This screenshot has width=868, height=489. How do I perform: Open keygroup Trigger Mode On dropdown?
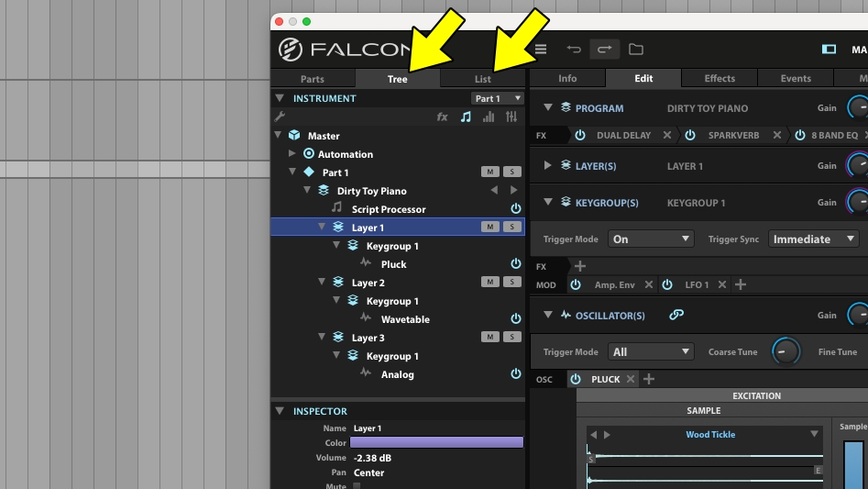[x=651, y=239]
